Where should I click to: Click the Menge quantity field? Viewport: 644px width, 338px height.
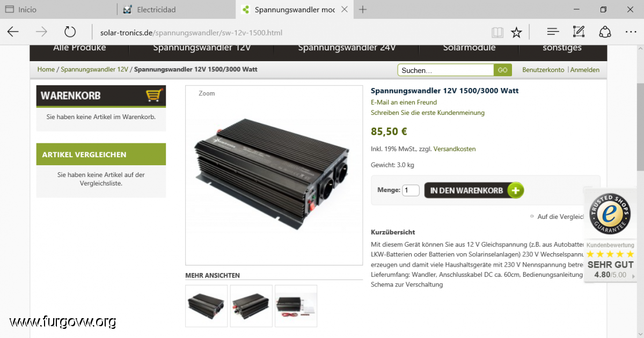click(411, 190)
